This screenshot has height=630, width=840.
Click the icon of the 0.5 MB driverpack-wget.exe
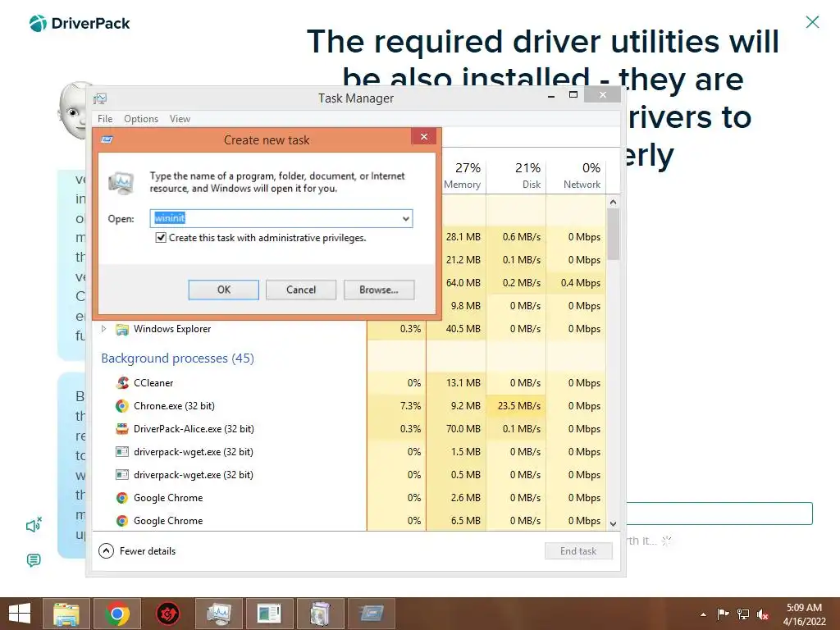coord(122,475)
